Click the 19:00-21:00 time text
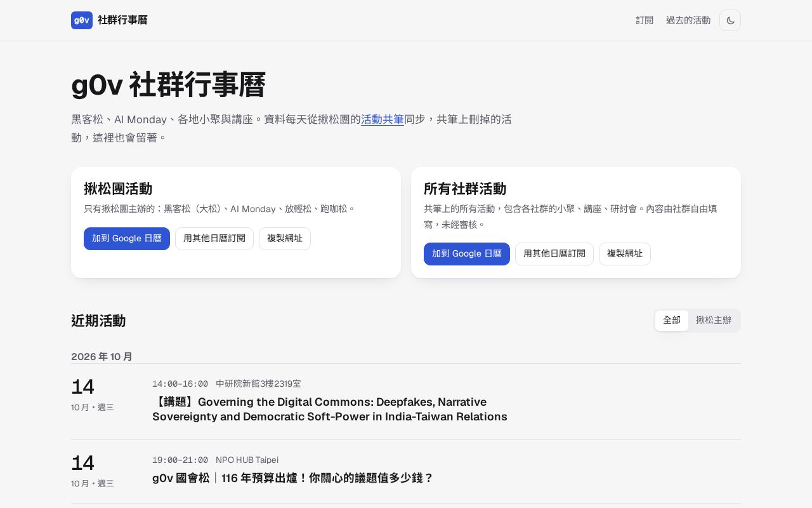Viewport: 812px width, 508px height. (x=180, y=460)
